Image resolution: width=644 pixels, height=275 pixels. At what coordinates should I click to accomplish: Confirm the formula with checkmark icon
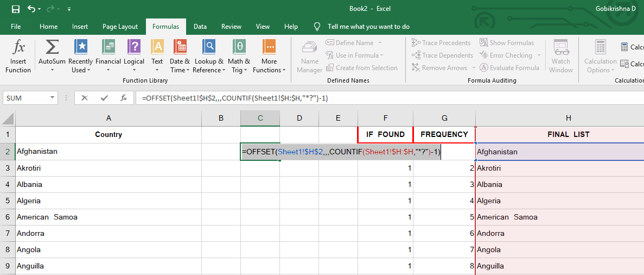pyautogui.click(x=104, y=98)
